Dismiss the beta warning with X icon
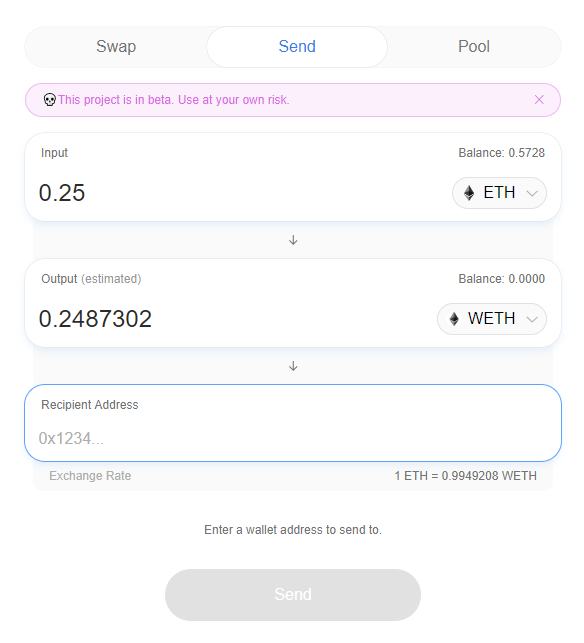The width and height of the screenshot is (584, 643). (x=539, y=100)
